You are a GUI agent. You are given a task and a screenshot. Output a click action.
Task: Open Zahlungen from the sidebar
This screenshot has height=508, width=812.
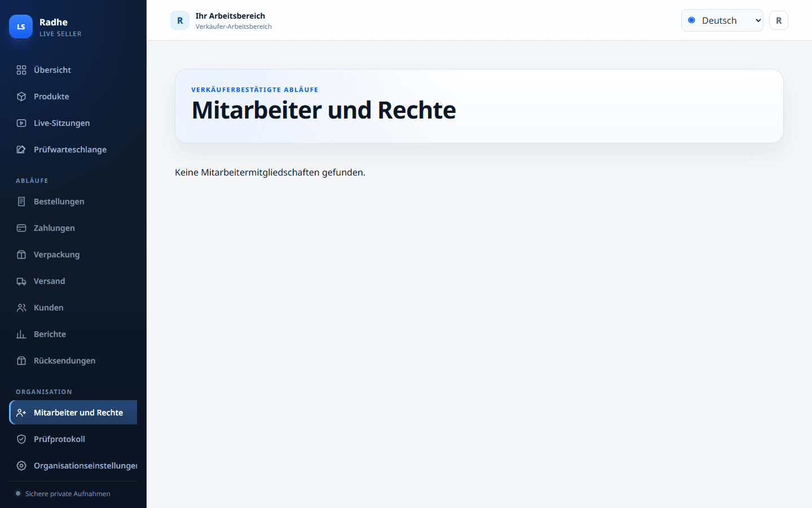coord(73,228)
